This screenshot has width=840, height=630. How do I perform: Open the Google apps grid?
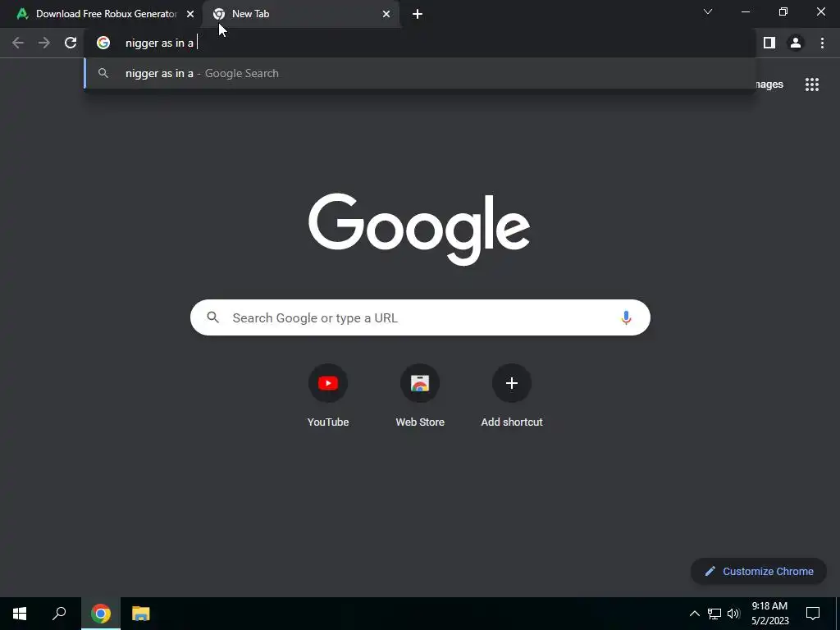click(811, 84)
